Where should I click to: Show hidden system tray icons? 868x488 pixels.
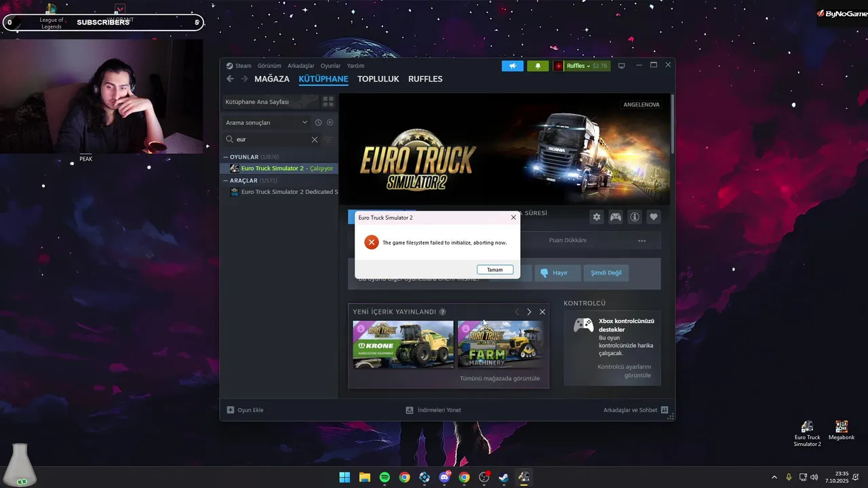point(774,477)
